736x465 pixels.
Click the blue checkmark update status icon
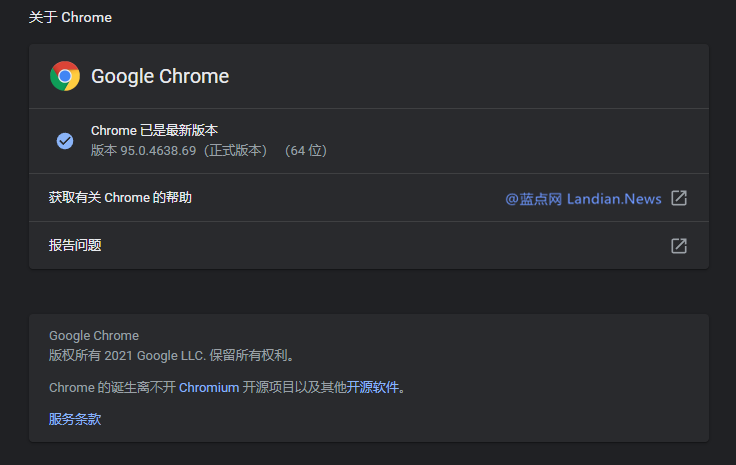[65, 141]
